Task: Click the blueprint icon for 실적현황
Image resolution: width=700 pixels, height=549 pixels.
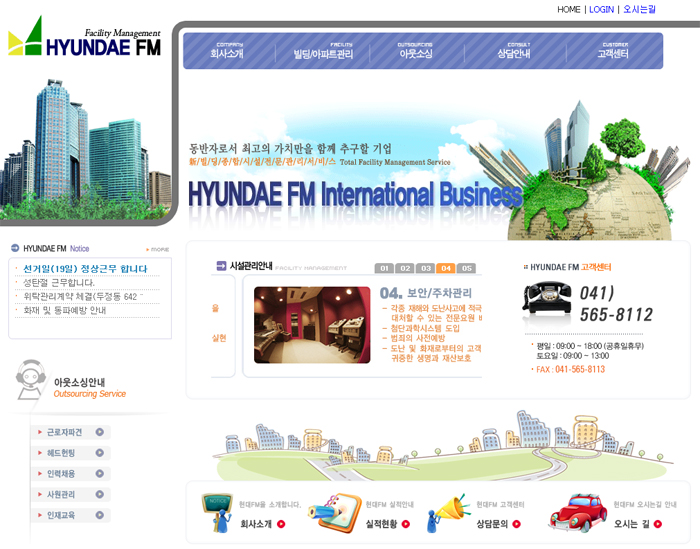Action: [x=333, y=511]
